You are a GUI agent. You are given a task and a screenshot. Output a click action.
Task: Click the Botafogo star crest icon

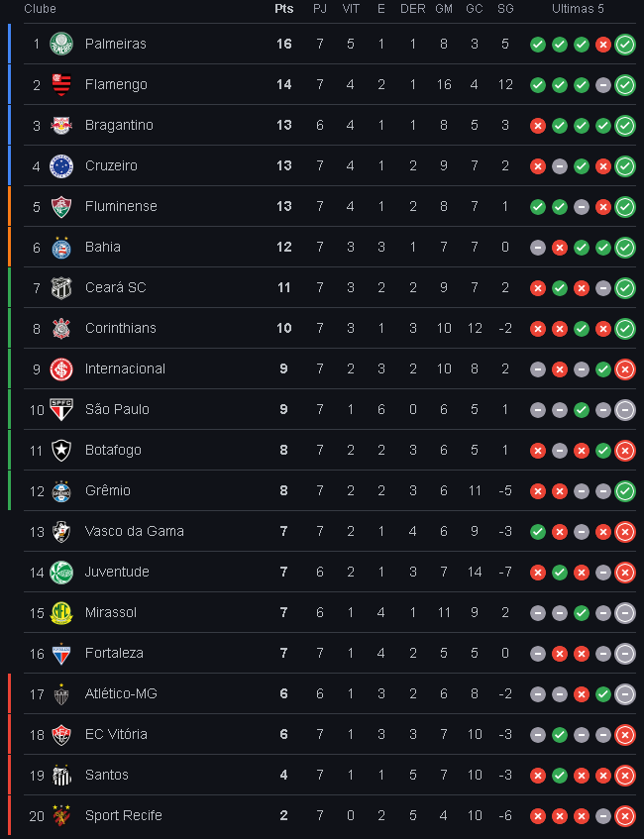click(61, 451)
